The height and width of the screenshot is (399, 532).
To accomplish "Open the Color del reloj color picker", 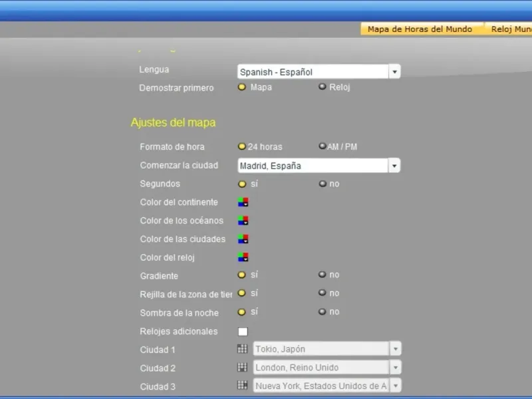I will [x=243, y=257].
